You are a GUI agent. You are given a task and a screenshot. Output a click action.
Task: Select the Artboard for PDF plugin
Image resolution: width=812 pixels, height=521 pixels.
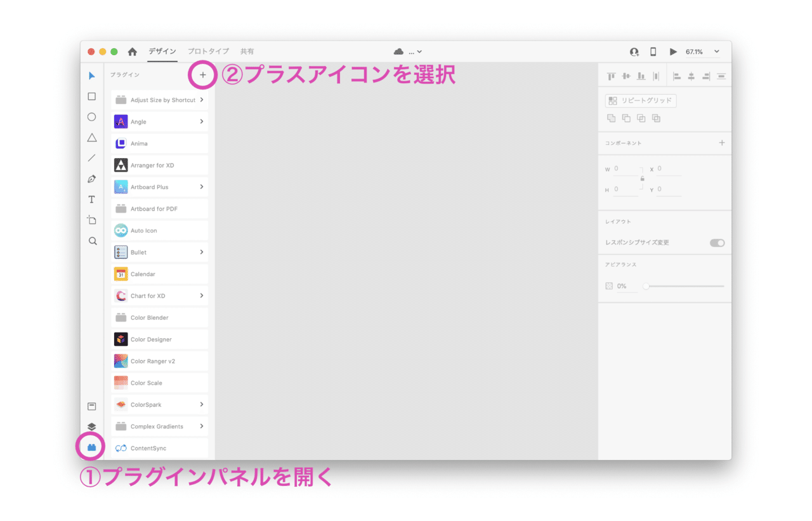coord(160,209)
